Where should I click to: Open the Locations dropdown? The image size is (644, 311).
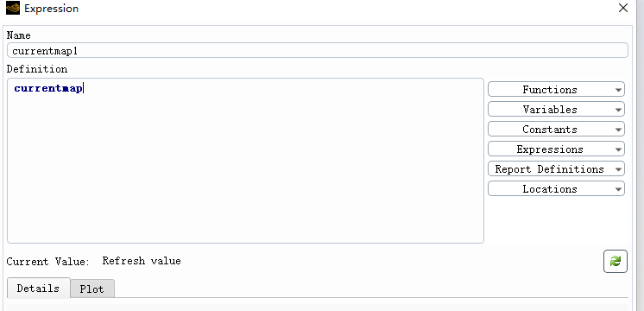click(x=556, y=188)
